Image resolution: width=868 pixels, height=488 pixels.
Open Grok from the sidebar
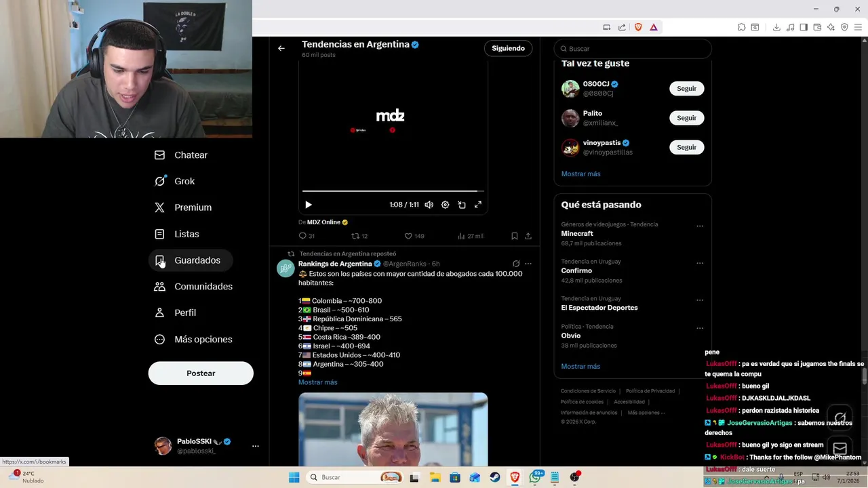pyautogui.click(x=175, y=181)
